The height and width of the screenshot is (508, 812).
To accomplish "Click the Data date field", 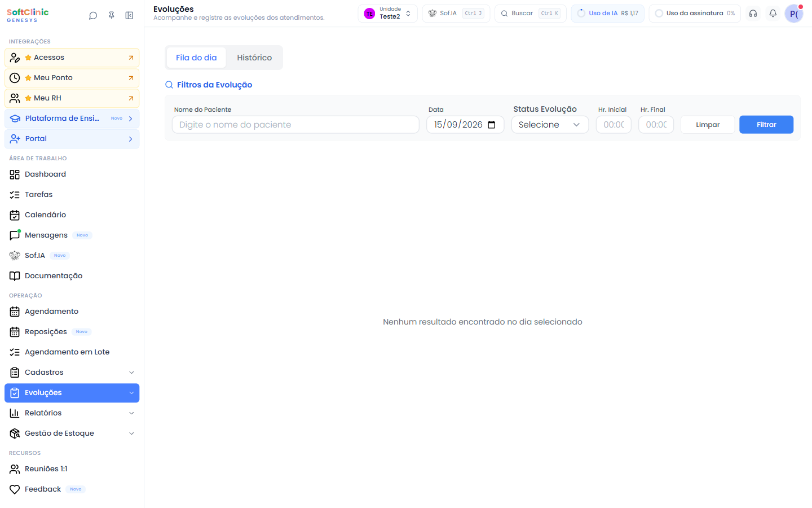I will [465, 125].
